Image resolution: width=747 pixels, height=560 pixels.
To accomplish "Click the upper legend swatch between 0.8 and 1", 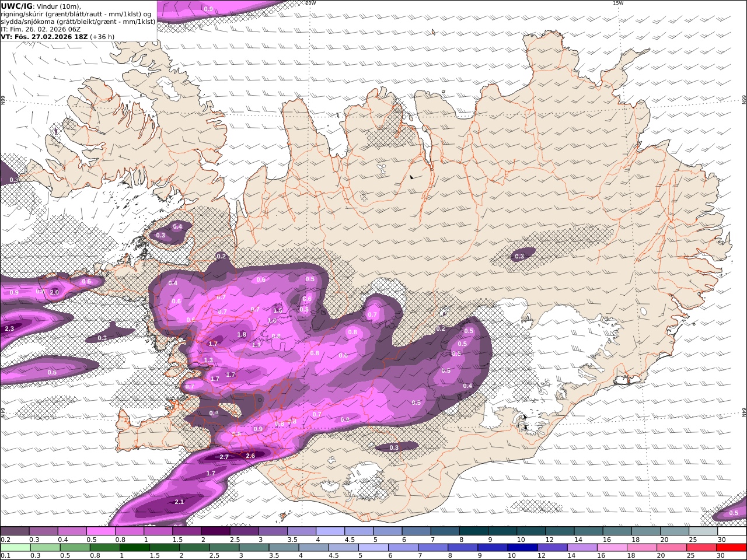I will [x=129, y=531].
